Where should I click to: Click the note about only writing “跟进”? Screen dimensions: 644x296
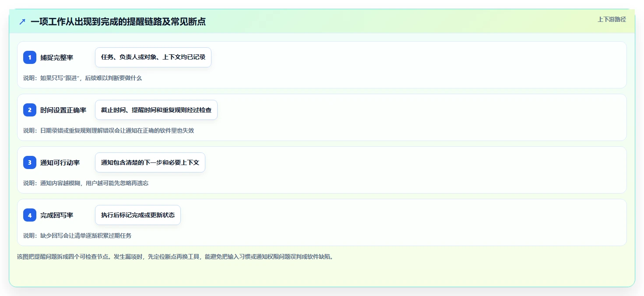(83, 78)
